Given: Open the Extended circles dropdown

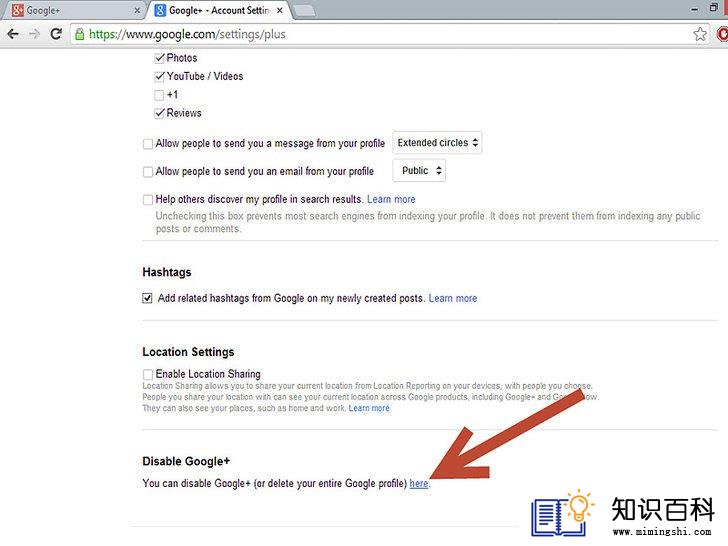Looking at the screenshot, I should tap(437, 143).
